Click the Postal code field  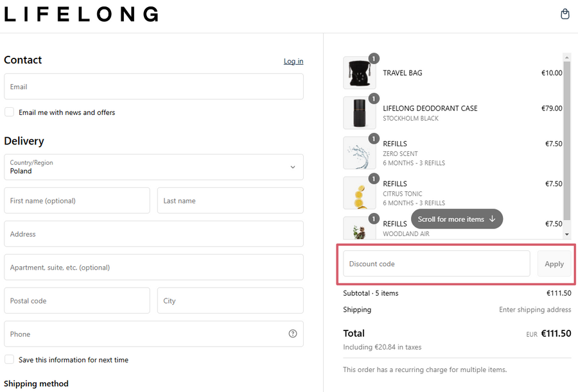coord(76,301)
